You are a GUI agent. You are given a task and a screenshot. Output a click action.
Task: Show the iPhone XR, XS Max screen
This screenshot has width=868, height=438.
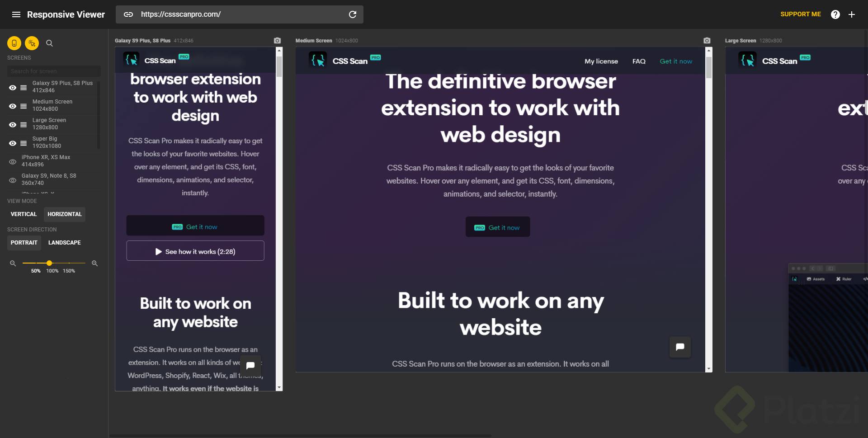tap(13, 161)
